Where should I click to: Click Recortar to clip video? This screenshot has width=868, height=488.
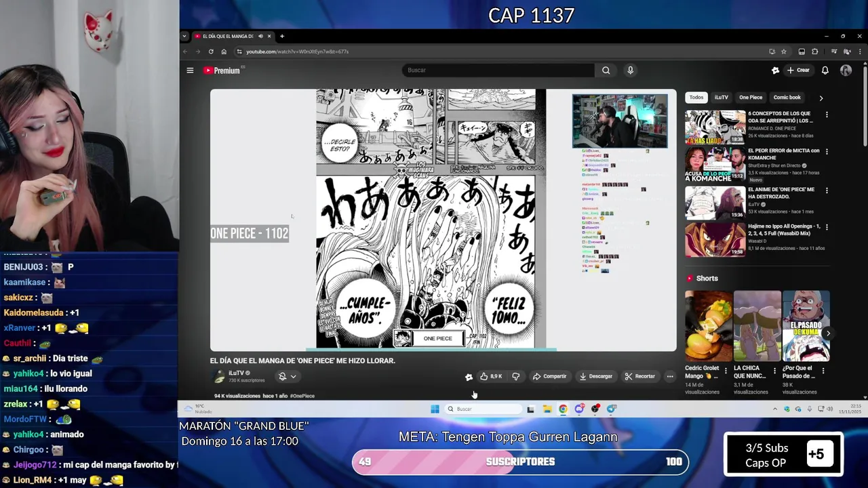[640, 376]
